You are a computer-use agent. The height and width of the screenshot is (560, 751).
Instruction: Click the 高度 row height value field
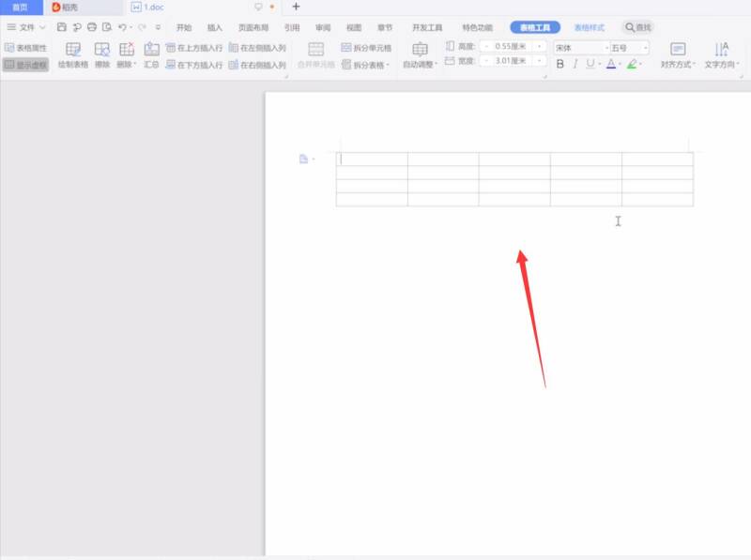[x=511, y=46]
